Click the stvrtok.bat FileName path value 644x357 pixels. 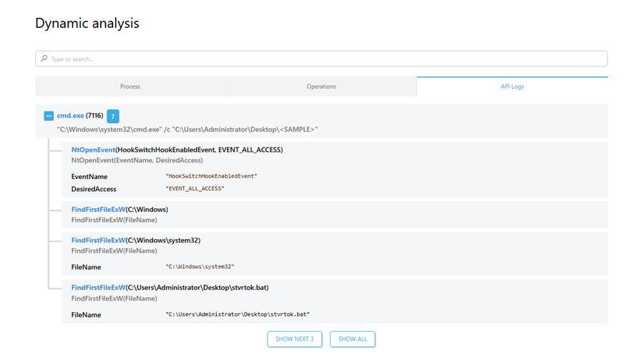point(237,315)
